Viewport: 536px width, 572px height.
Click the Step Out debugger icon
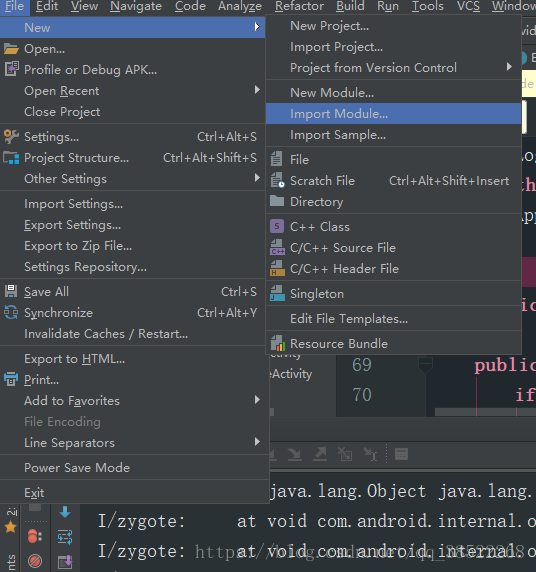coord(320,454)
